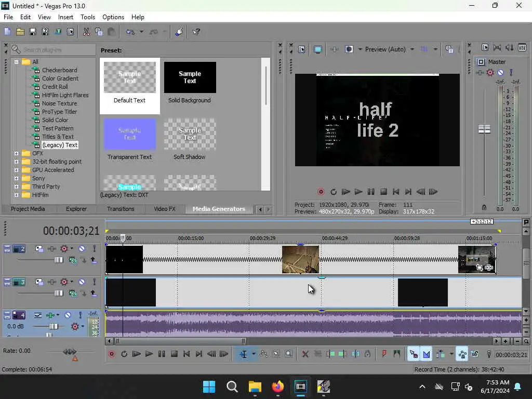Click Play From Start in transport bar
The image size is (532, 399).
click(137, 354)
